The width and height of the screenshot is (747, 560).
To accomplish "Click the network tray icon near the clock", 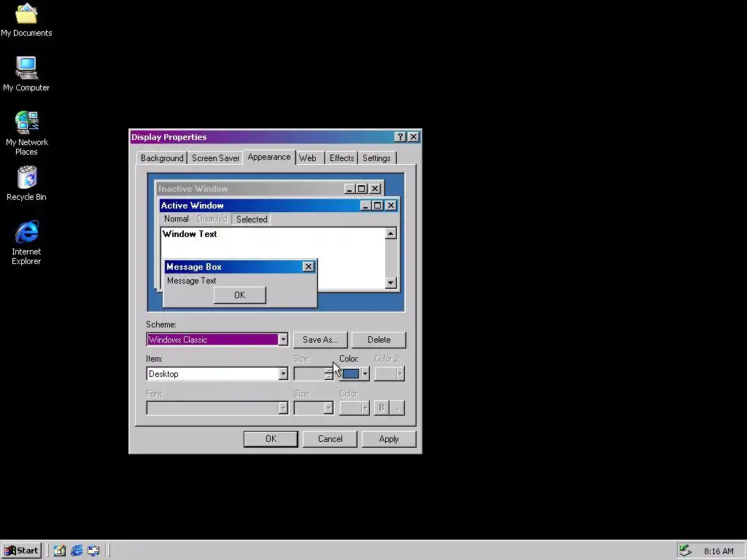I will 686,551.
